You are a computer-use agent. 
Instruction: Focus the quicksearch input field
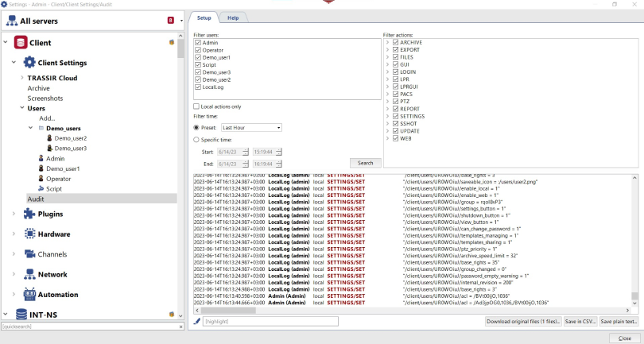coord(90,327)
